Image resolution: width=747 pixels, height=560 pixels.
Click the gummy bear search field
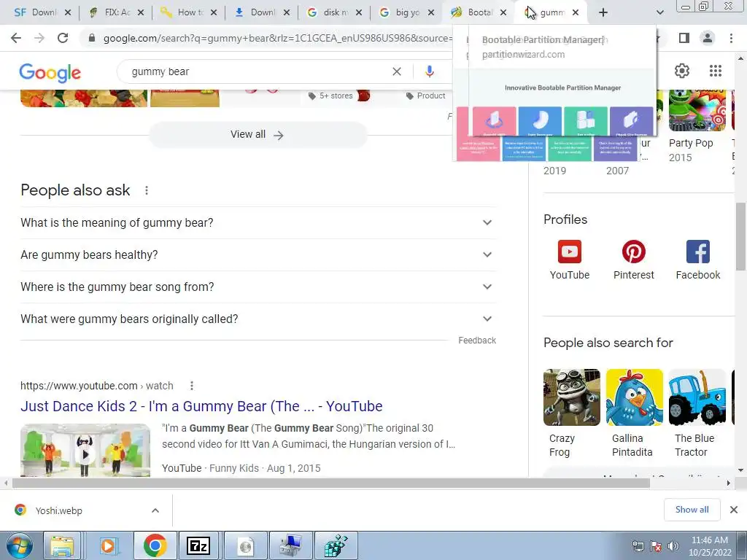click(x=260, y=71)
